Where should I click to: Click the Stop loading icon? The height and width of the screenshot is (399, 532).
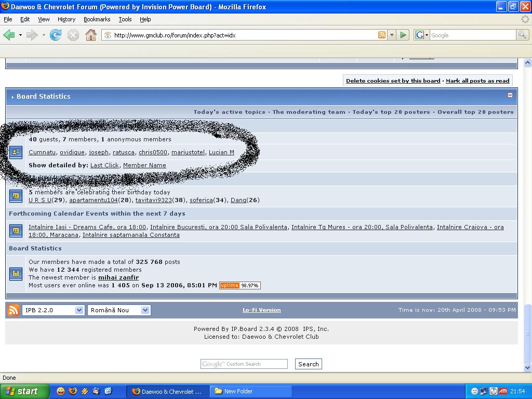coord(73,35)
